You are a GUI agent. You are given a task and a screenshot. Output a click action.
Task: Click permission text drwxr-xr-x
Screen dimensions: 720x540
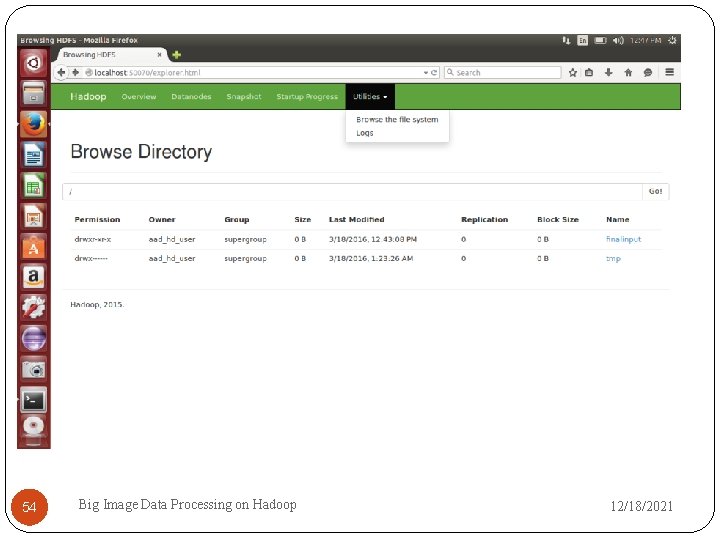[93, 239]
